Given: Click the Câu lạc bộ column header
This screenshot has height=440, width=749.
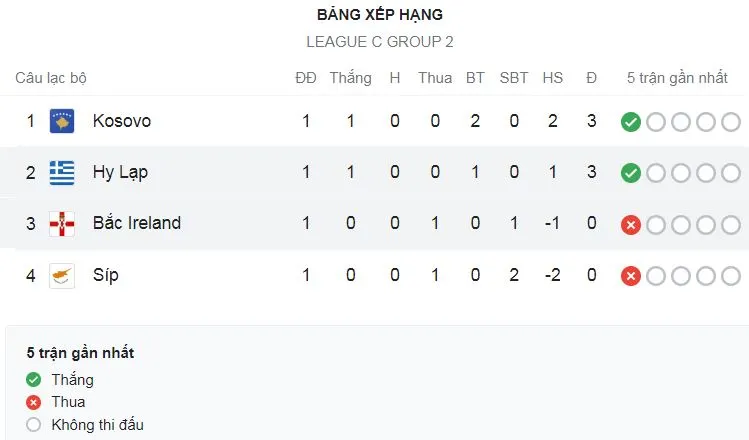Looking at the screenshot, I should (x=51, y=78).
